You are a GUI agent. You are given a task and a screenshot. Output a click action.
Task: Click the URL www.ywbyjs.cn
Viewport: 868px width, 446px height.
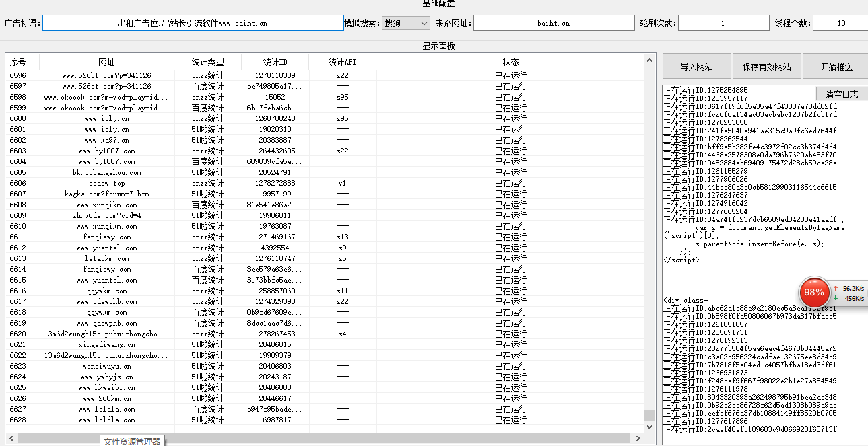click(106, 377)
